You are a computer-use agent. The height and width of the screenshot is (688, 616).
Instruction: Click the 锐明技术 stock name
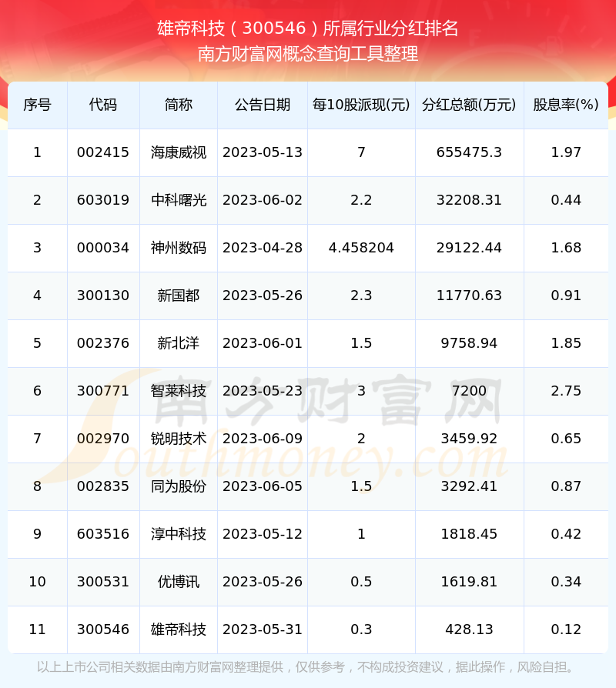179,439
